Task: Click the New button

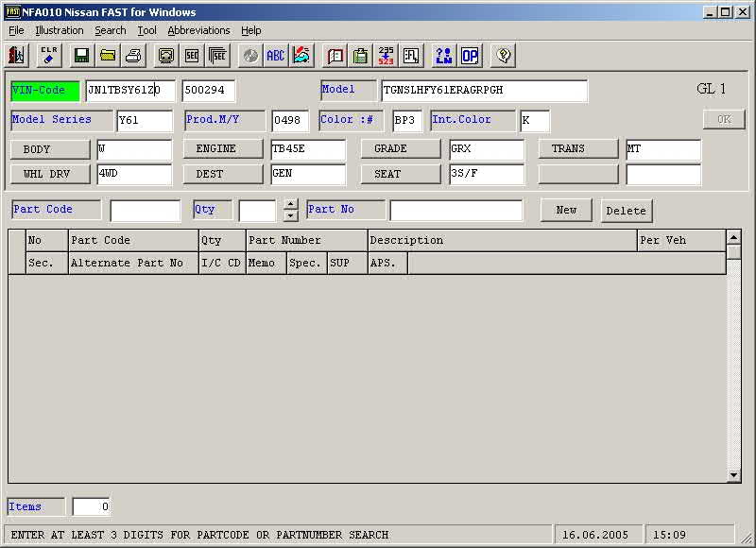Action: click(566, 210)
